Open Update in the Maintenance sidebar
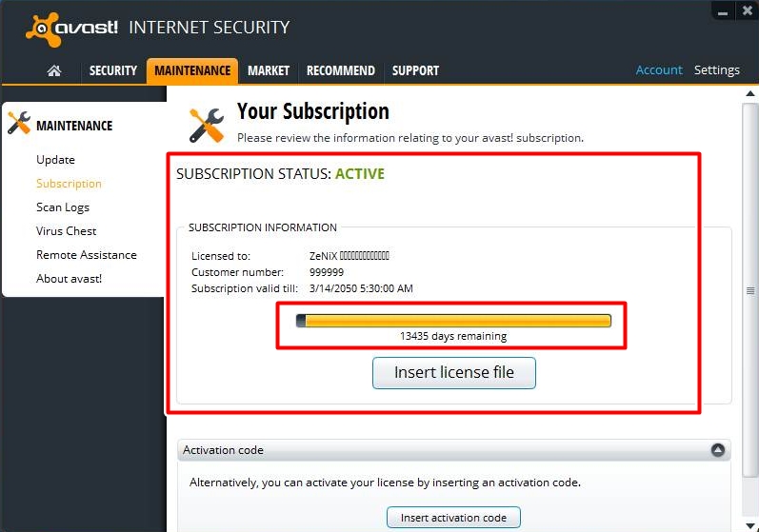This screenshot has width=759, height=532. (55, 160)
